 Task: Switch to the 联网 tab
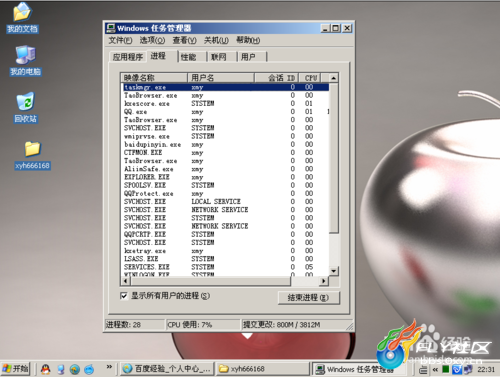click(x=222, y=57)
